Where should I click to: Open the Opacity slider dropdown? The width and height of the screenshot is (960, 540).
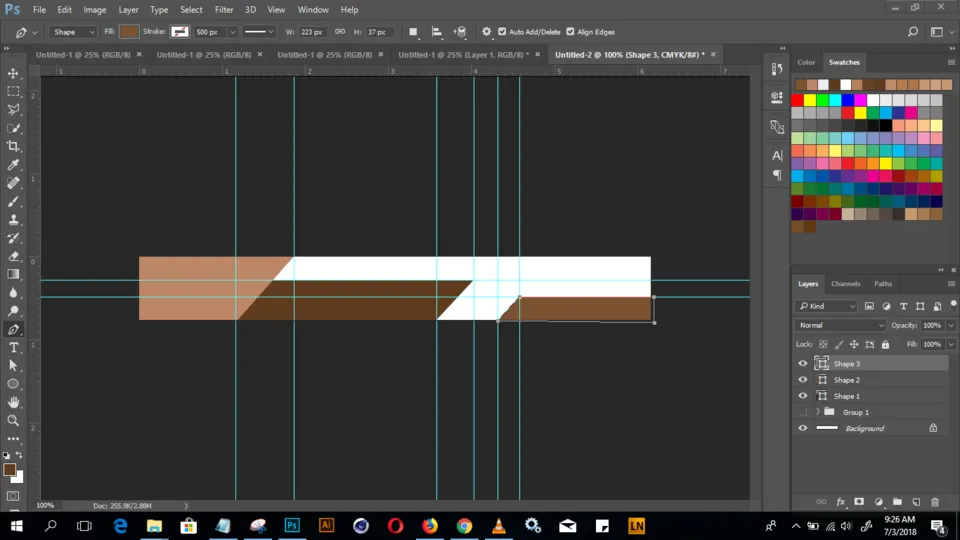tap(951, 325)
